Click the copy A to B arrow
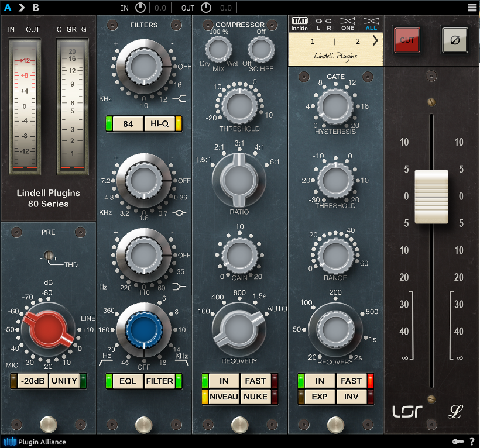Viewport: 480px width, 448px height. coord(22,8)
